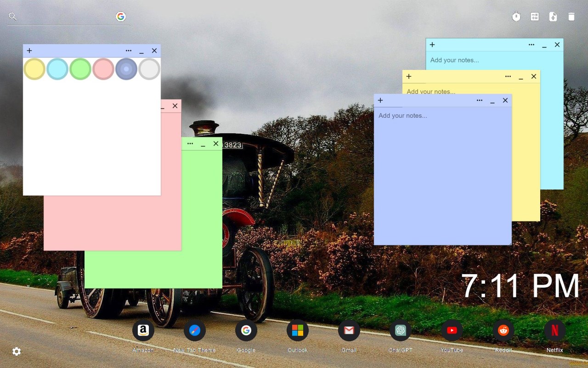Close the cyan note
Screen dimensions: 588x368
tap(557, 45)
